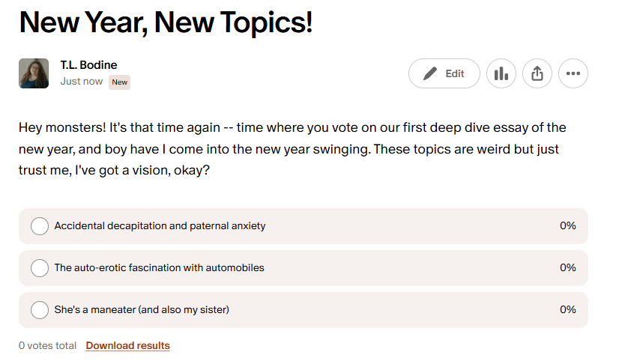Click the 0% result for the decapitation option
The width and height of the screenshot is (619, 364).
point(567,226)
